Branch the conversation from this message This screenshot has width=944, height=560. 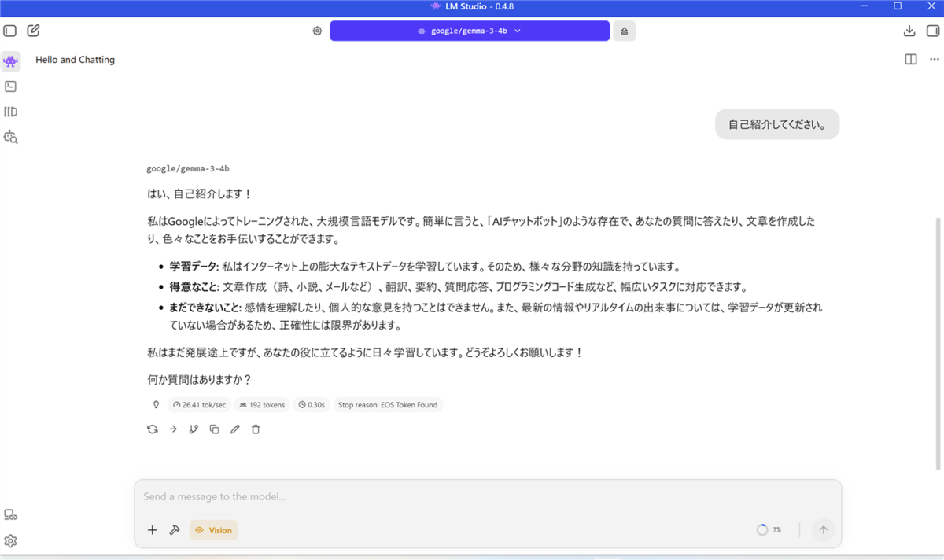194,429
